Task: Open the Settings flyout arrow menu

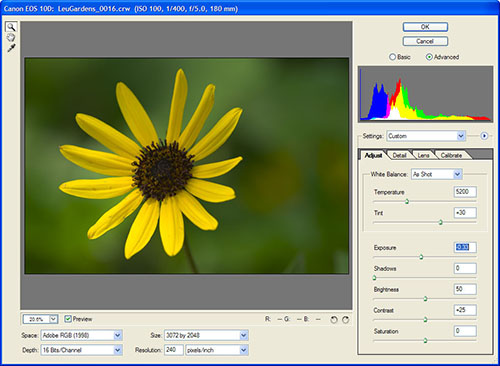Action: [x=484, y=136]
